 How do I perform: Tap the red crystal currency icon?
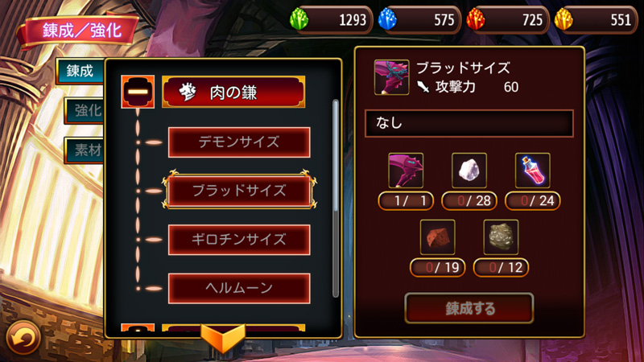click(476, 19)
